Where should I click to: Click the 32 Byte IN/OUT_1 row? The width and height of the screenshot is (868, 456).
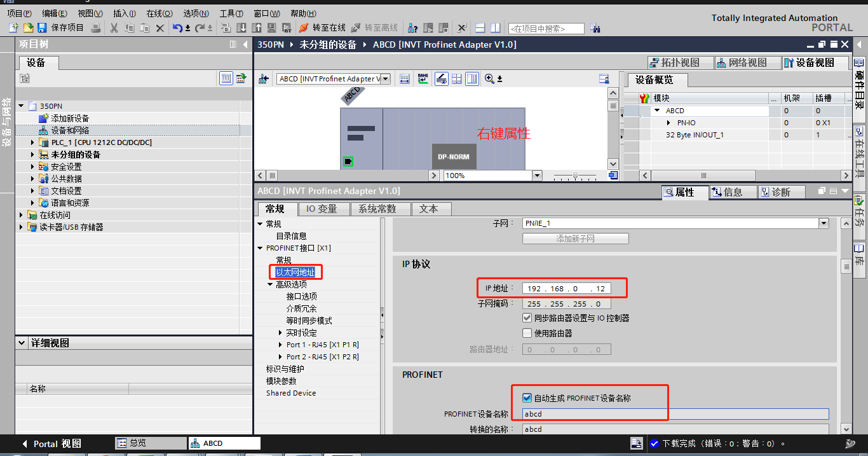737,135
